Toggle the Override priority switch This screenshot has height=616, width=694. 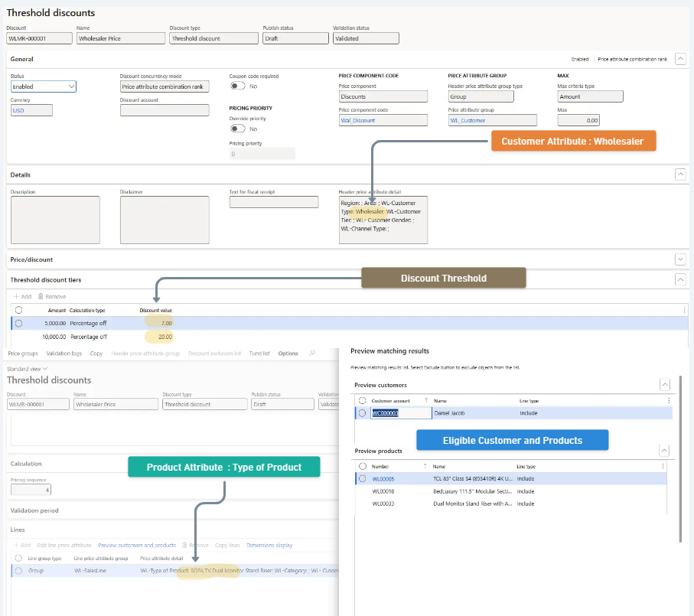click(237, 129)
